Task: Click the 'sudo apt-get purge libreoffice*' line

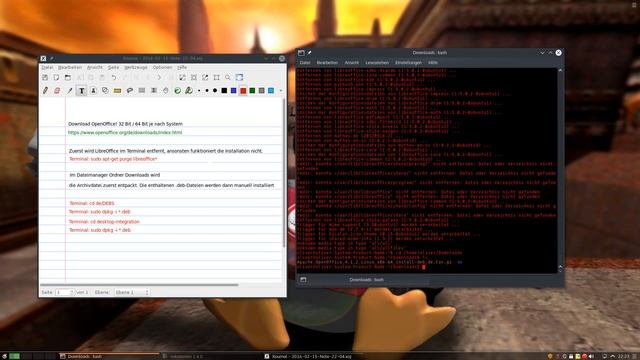Action: click(x=113, y=159)
